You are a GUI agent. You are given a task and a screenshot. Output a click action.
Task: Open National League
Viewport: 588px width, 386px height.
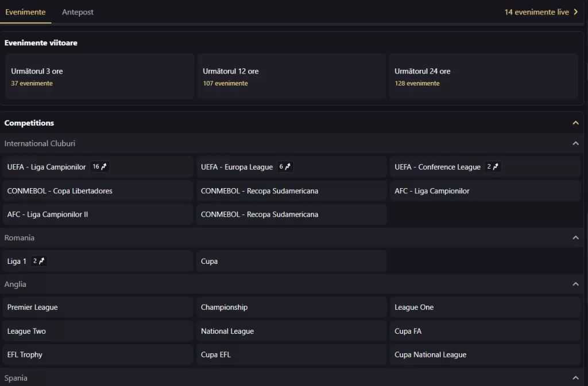(291, 332)
